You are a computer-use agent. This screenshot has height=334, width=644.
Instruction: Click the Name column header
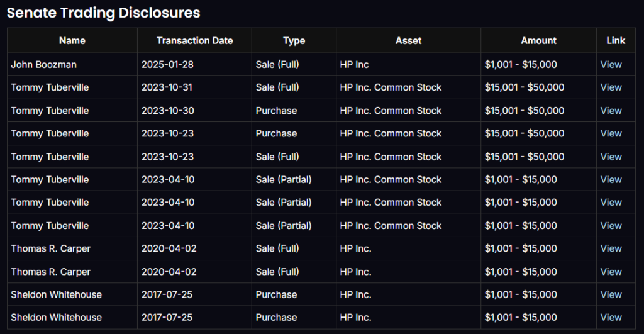(72, 40)
